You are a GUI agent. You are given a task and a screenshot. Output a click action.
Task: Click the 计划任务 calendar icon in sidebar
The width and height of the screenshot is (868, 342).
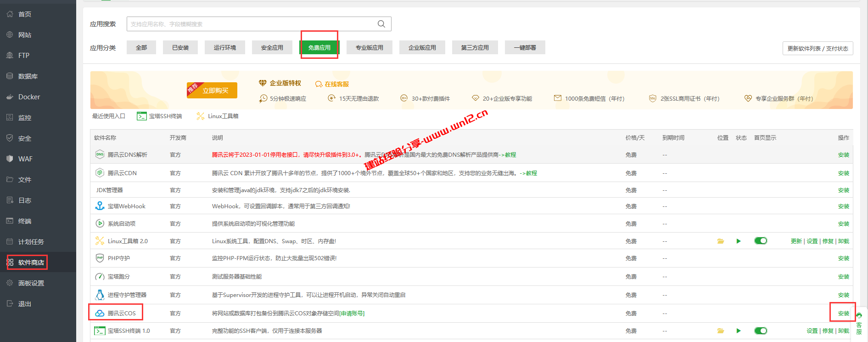click(10, 241)
